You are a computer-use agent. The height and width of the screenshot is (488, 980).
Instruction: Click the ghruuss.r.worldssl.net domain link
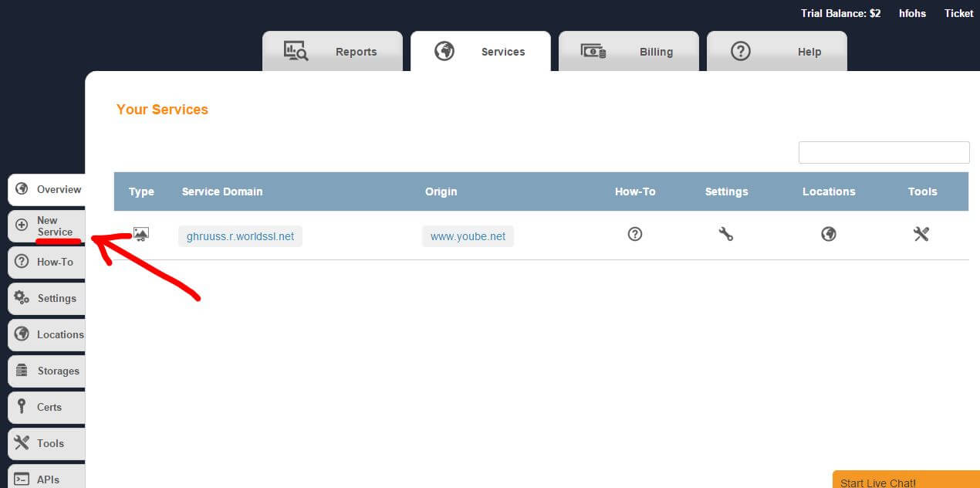(x=240, y=236)
